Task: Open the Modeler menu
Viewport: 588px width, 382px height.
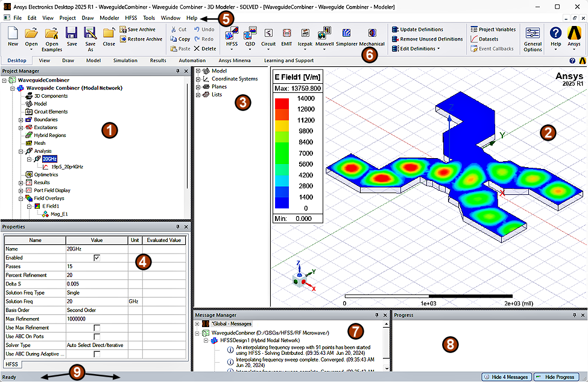Action: coord(109,18)
